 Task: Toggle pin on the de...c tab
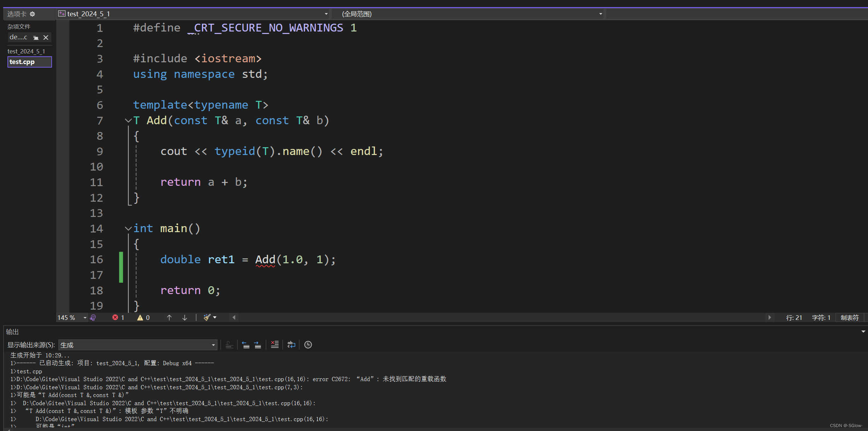(x=36, y=38)
